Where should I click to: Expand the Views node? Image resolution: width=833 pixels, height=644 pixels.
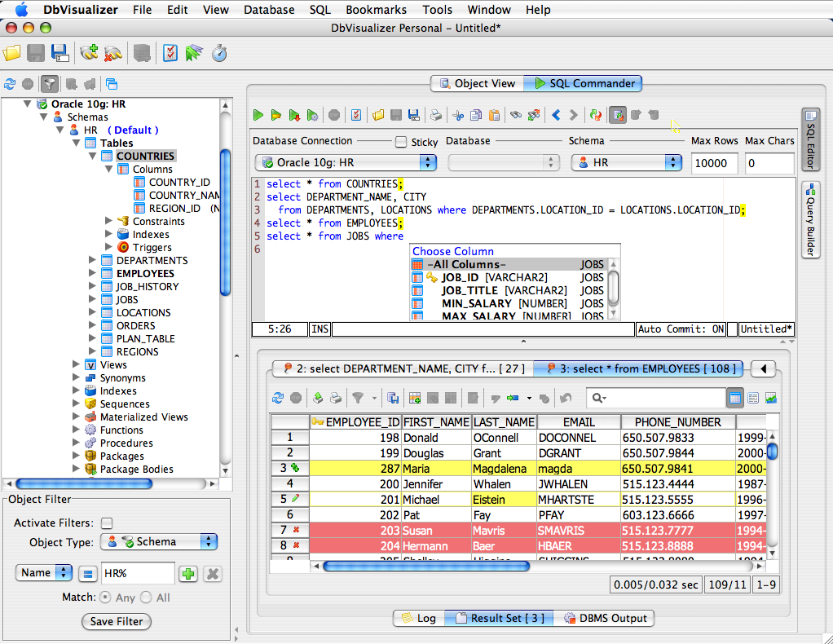(x=76, y=364)
